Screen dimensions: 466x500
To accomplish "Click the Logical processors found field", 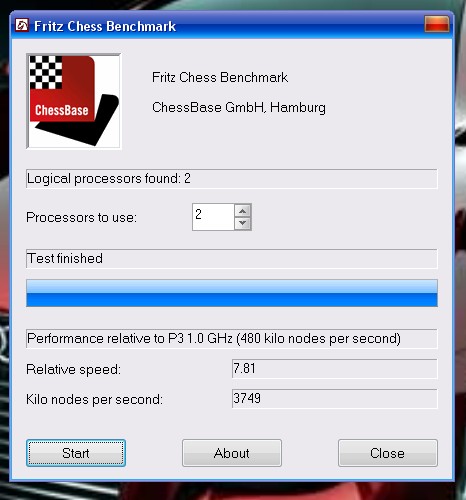I will [x=232, y=179].
